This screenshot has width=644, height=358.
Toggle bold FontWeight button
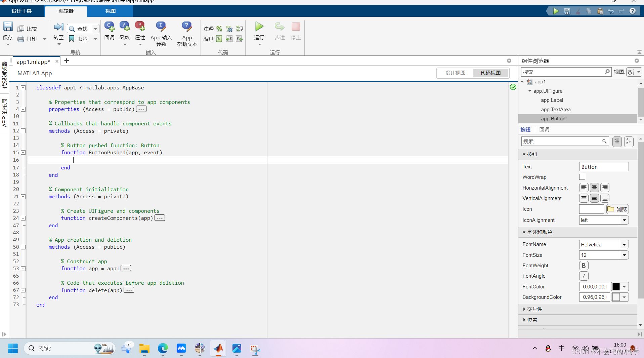[x=584, y=266]
